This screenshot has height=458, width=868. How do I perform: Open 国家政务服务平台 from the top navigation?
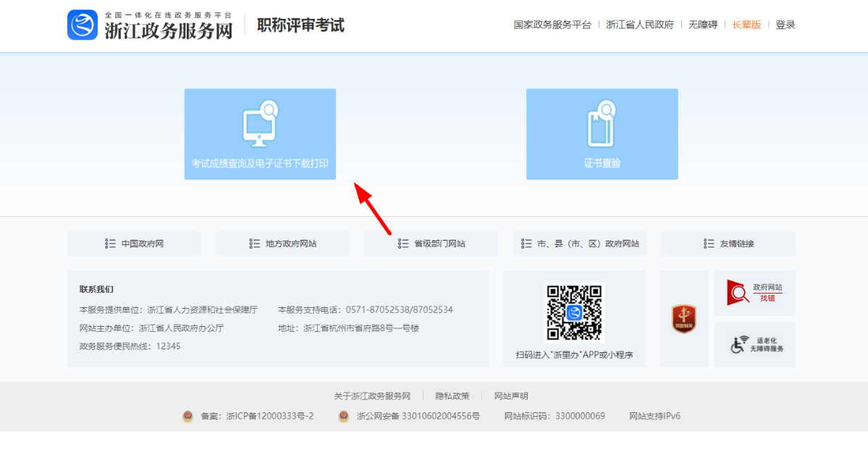click(552, 24)
